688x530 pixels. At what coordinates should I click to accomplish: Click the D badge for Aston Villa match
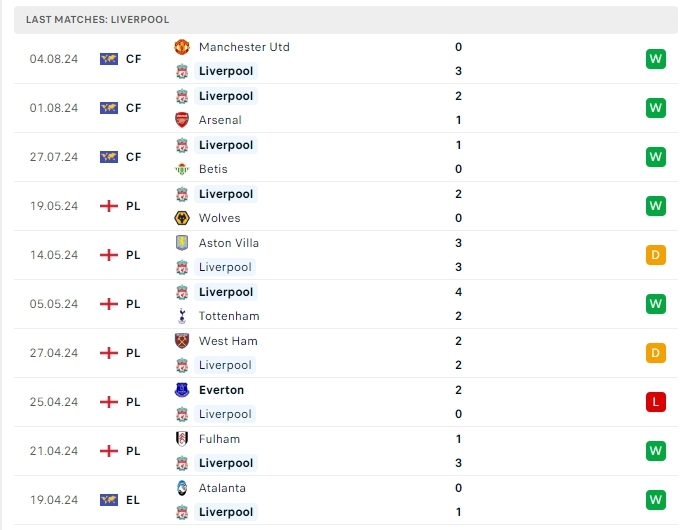(656, 255)
